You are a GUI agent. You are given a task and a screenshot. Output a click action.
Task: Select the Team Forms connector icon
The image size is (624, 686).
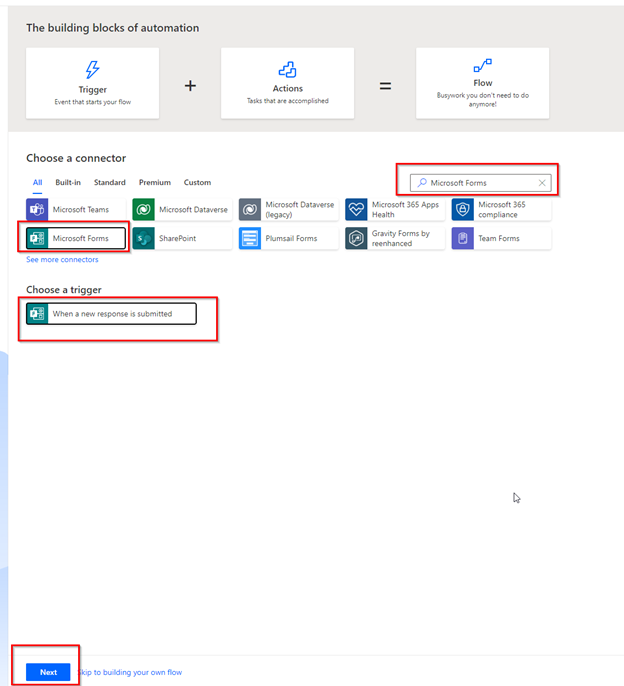[x=463, y=238]
